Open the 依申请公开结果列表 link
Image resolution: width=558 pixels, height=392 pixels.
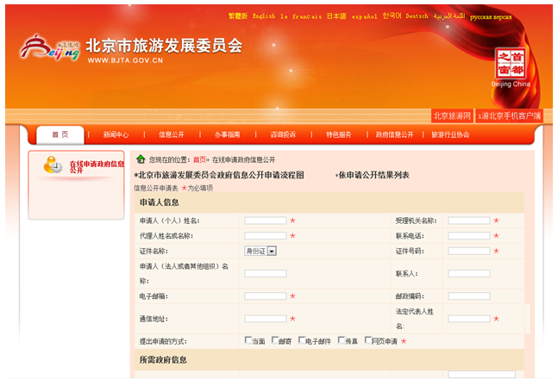click(x=373, y=175)
